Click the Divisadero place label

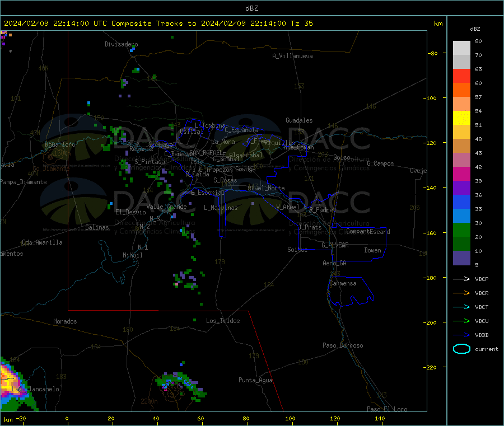(x=121, y=44)
